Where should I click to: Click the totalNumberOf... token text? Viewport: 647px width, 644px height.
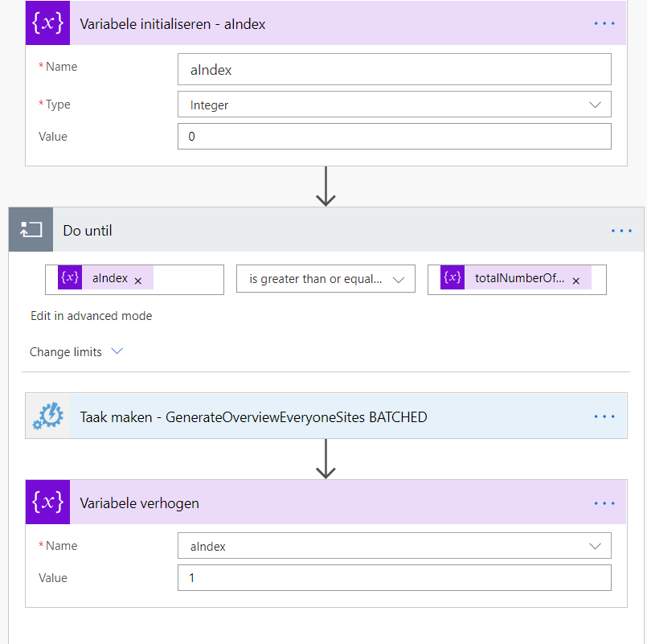click(x=519, y=278)
